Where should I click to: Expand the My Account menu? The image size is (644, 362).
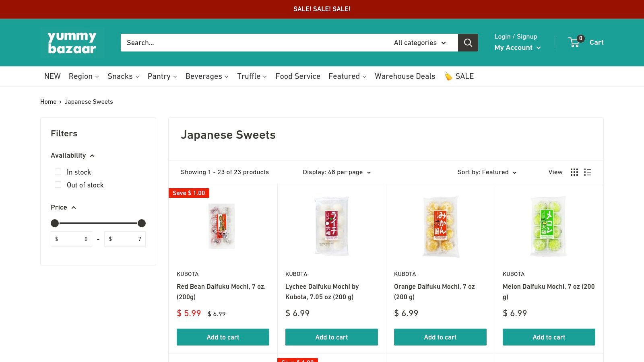[x=518, y=47]
